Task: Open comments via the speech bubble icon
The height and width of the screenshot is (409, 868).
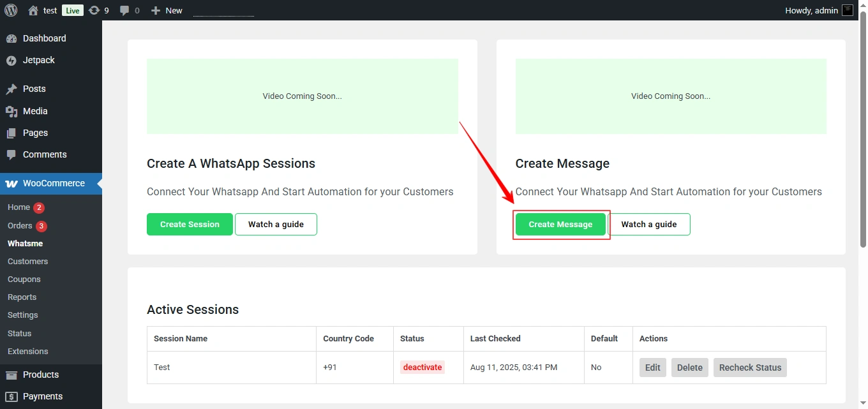Action: tap(124, 10)
